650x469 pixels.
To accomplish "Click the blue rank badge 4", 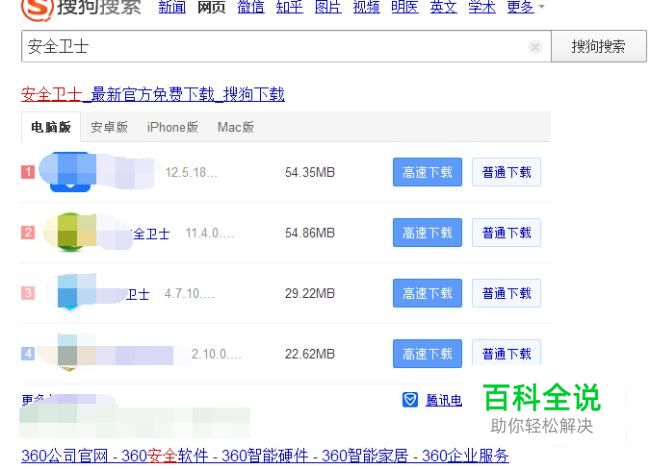I will tap(28, 353).
